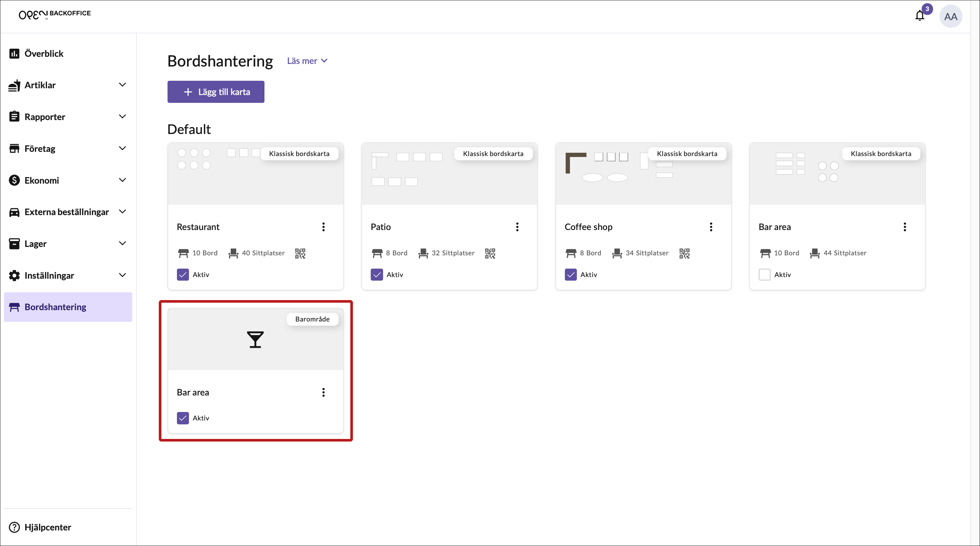Open the cocktail glass Bar area thumbnail
Screen dimensions: 980x546
coord(255,339)
